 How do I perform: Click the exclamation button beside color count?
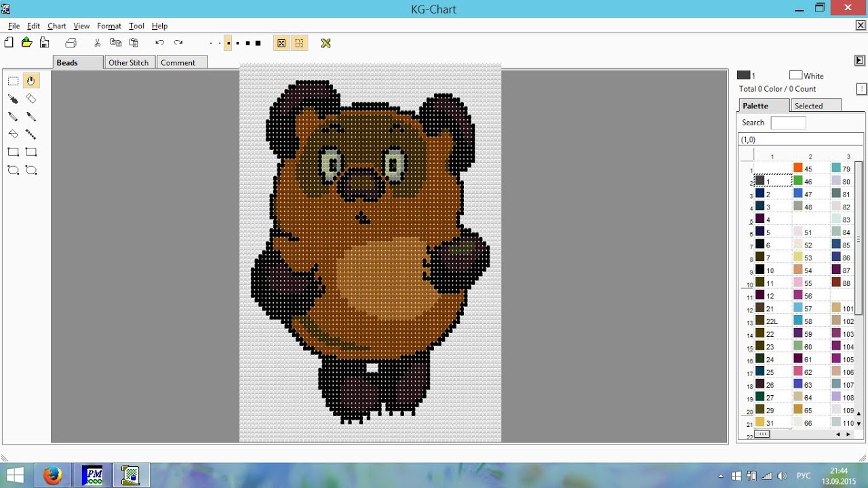coord(861,89)
